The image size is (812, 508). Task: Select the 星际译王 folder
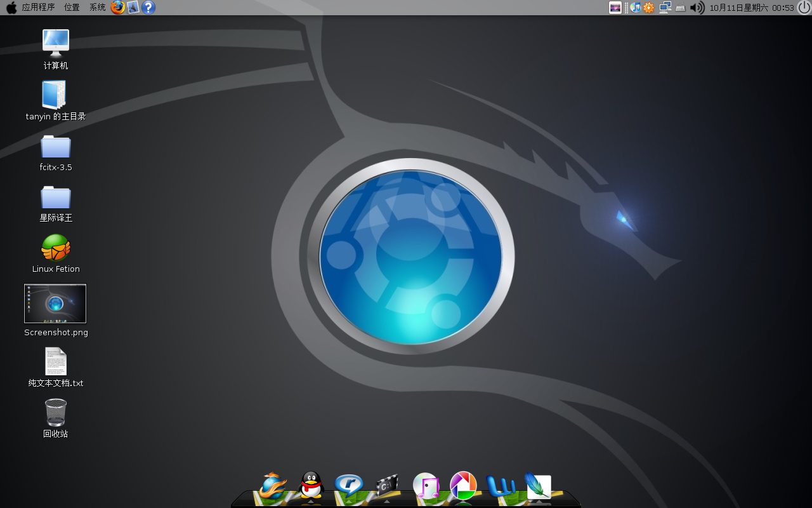[x=56, y=196]
